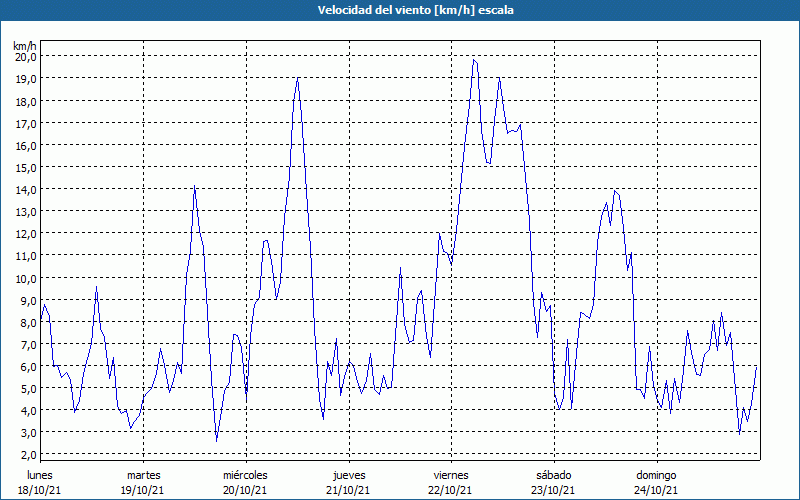Click the chart title 'Velocidad del viento [km/h] escala'

coord(415,10)
